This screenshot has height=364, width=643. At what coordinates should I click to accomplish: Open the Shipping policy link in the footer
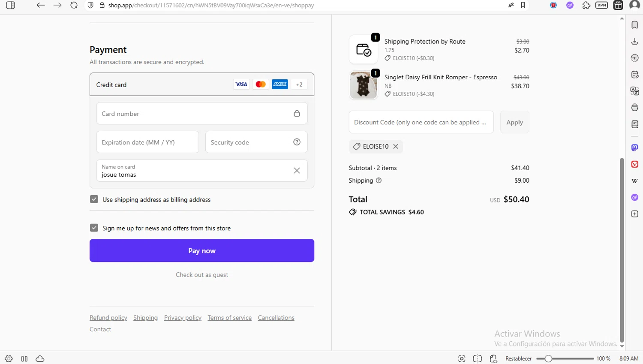click(145, 318)
